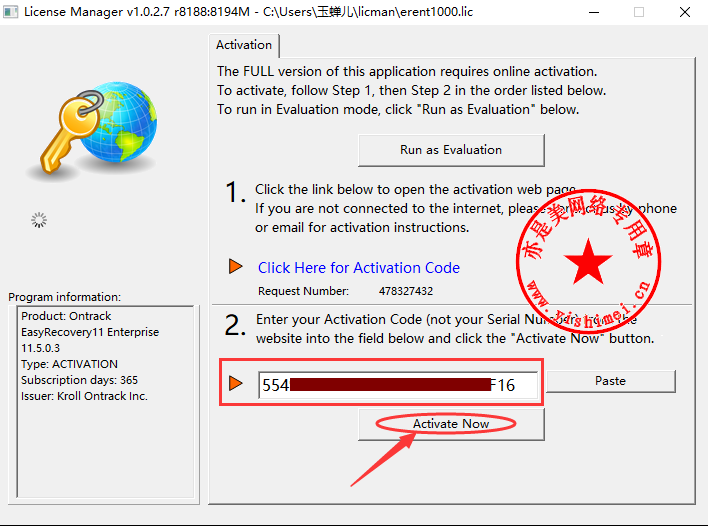Minimize the License Manager window
This screenshot has height=526, width=708.
click(x=594, y=12)
